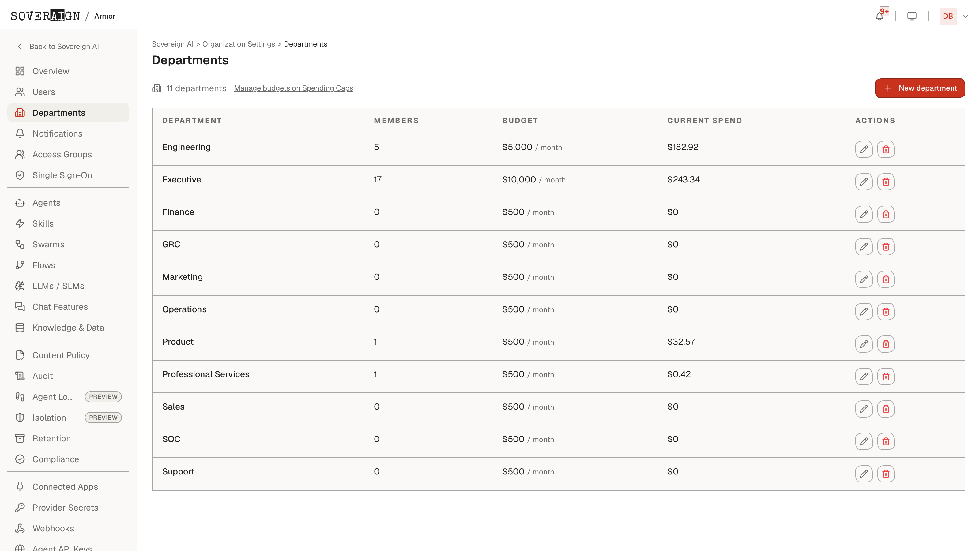Image resolution: width=980 pixels, height=551 pixels.
Task: Click Organization Settings breadcrumb
Action: point(239,44)
